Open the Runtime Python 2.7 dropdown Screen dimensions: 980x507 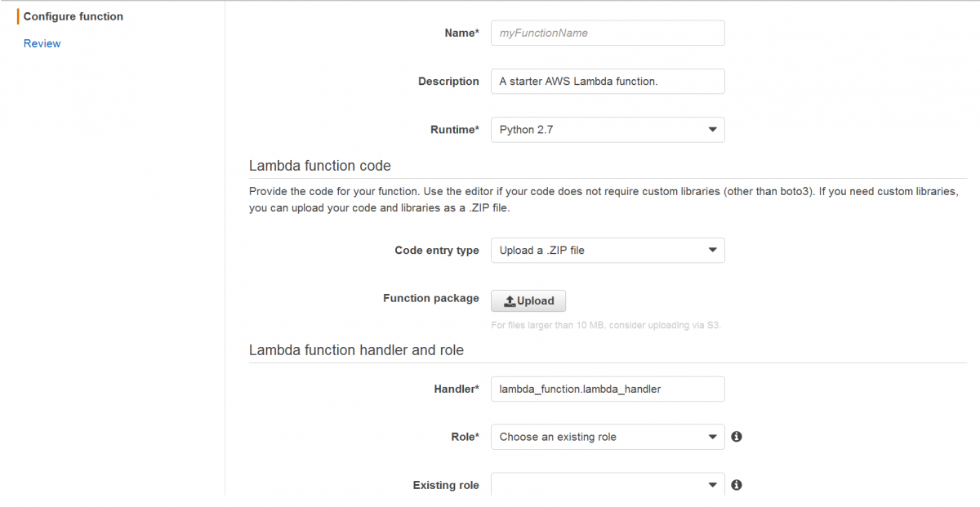(x=608, y=130)
